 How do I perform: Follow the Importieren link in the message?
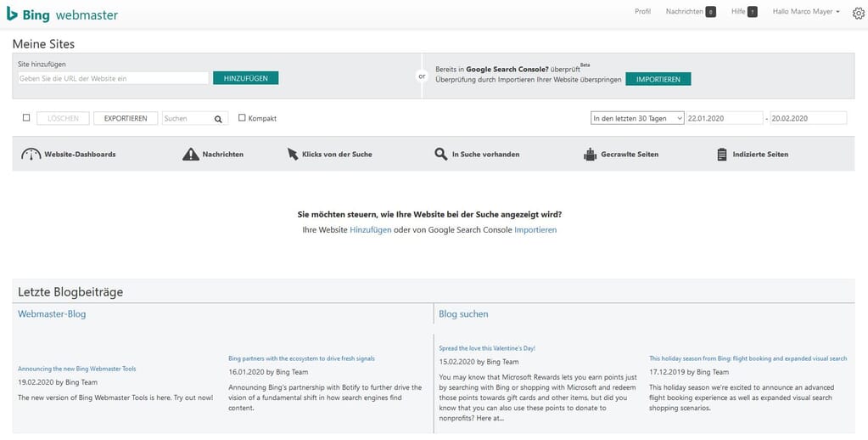click(535, 229)
